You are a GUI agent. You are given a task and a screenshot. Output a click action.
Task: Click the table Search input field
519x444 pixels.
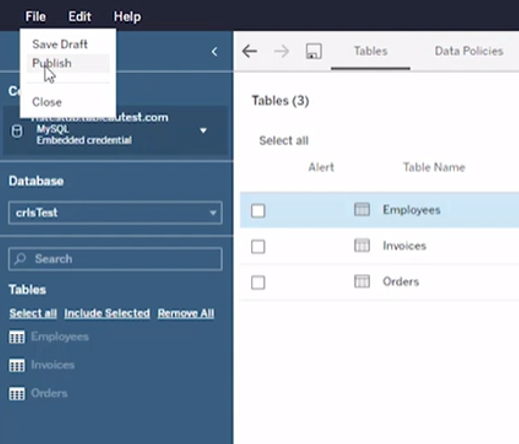115,259
